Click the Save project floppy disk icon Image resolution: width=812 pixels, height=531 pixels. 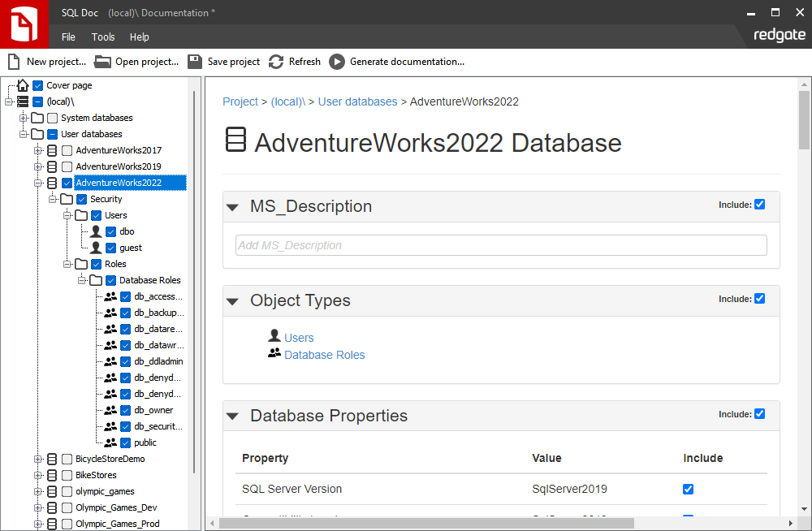[195, 62]
